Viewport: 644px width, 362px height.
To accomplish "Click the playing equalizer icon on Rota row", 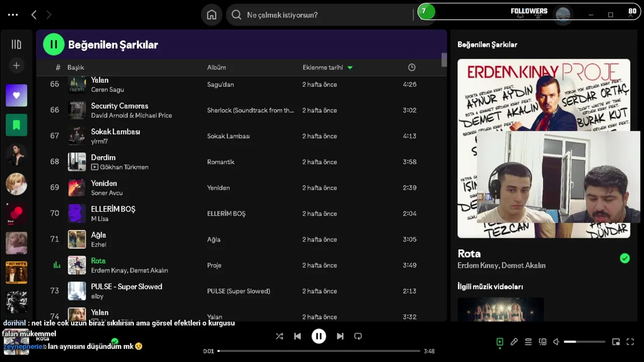I will click(x=57, y=265).
